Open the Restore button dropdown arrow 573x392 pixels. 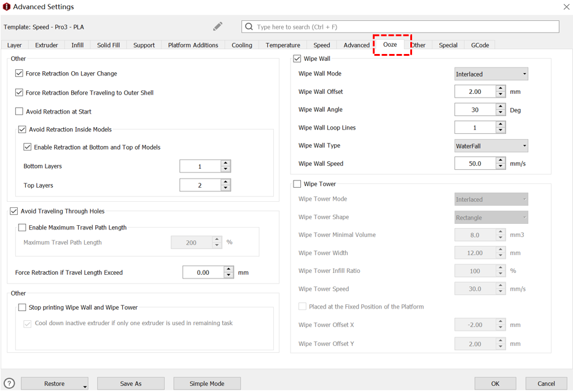[85, 385]
